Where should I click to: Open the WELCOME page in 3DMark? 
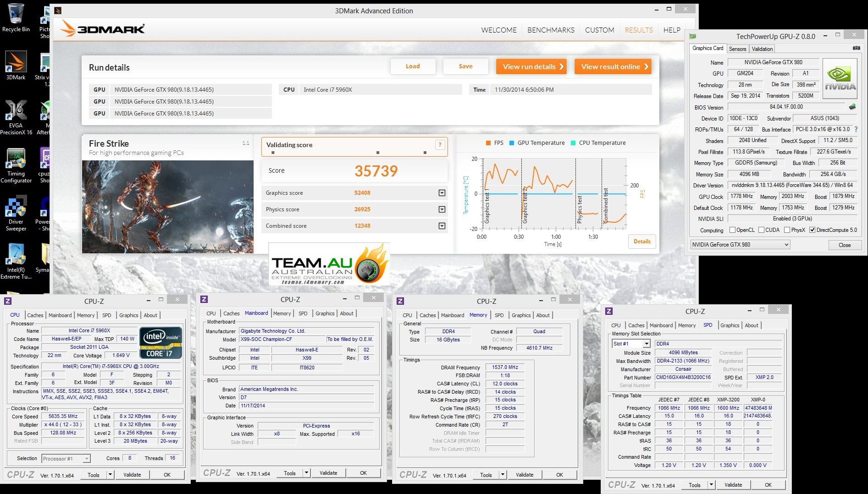(499, 30)
